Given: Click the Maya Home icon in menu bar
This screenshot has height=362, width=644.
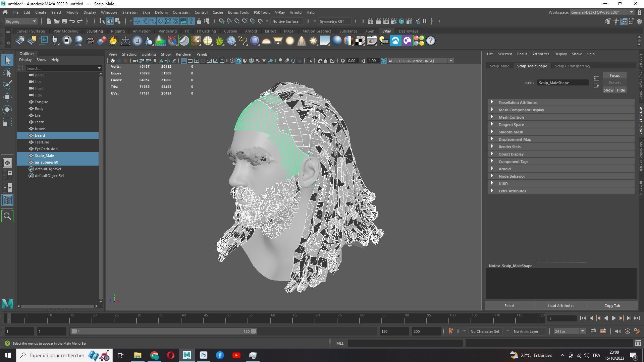Looking at the screenshot, I should pyautogui.click(x=5, y=12).
